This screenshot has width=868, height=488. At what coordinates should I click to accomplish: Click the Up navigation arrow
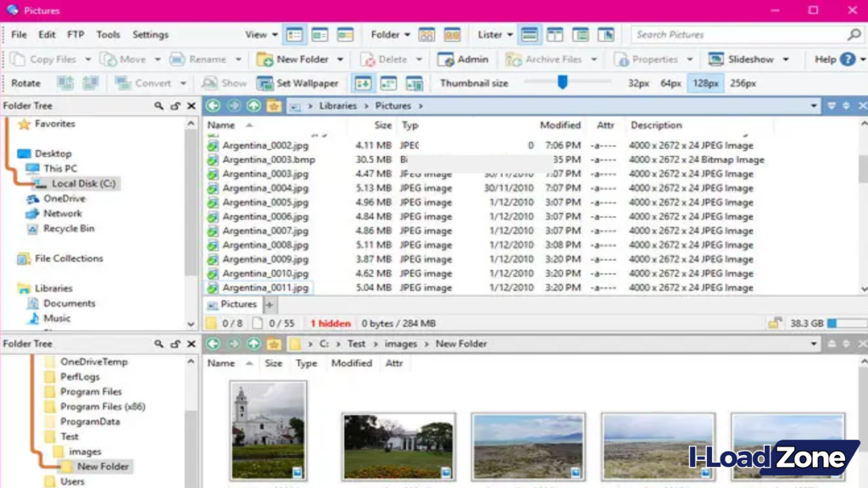254,105
